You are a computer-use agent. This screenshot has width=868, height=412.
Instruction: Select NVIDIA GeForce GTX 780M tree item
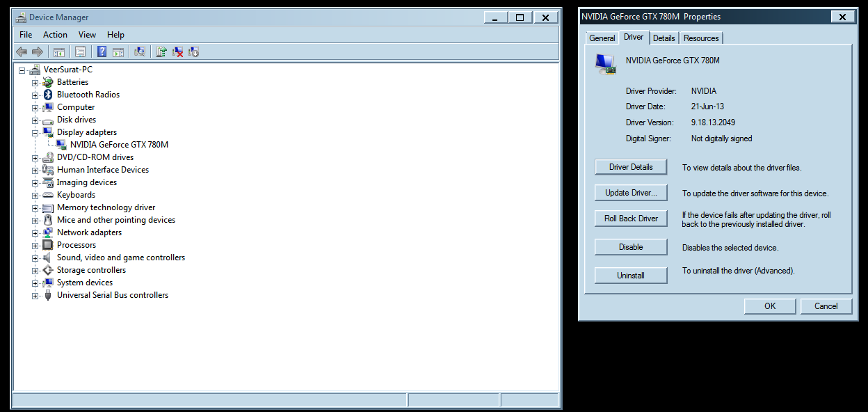click(x=120, y=145)
